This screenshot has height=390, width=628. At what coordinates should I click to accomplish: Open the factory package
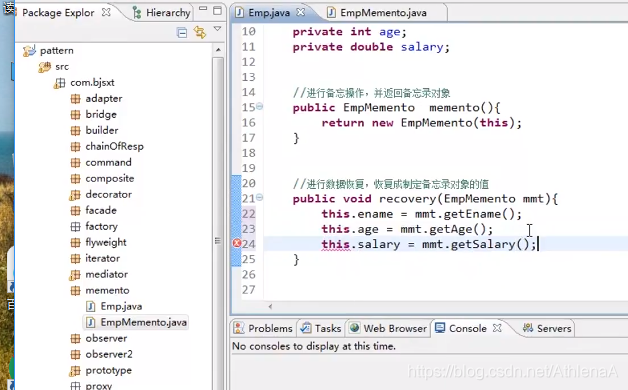pyautogui.click(x=101, y=227)
